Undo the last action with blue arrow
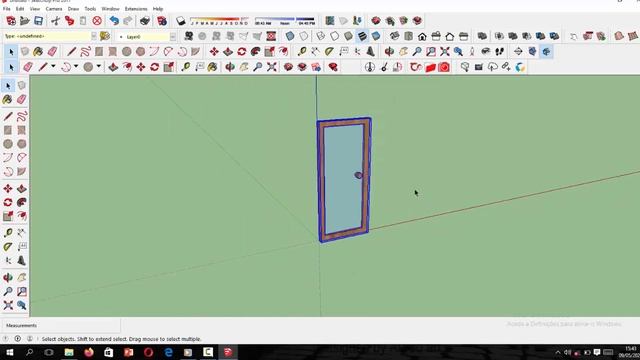640x360 pixels. coord(114,21)
